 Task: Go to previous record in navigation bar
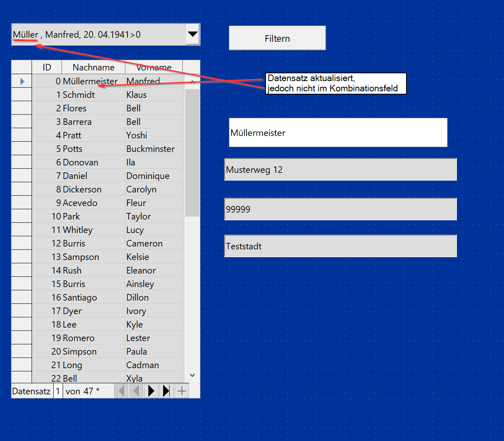136,391
